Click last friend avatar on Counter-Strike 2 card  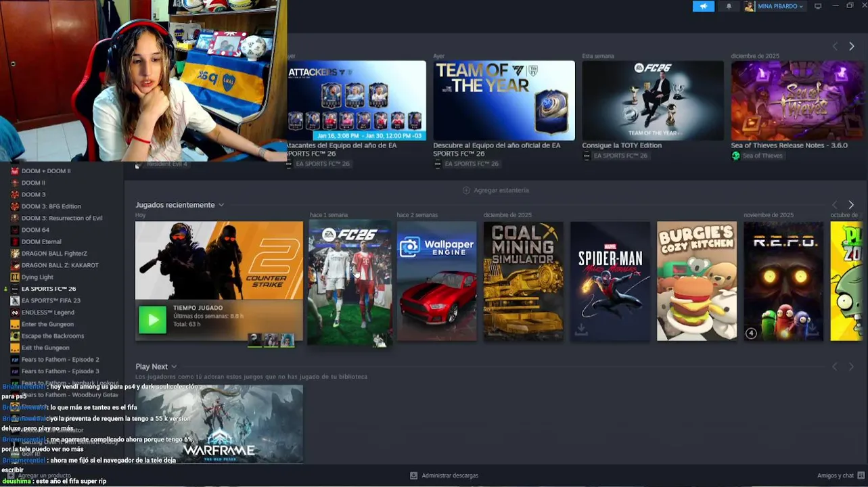(288, 340)
